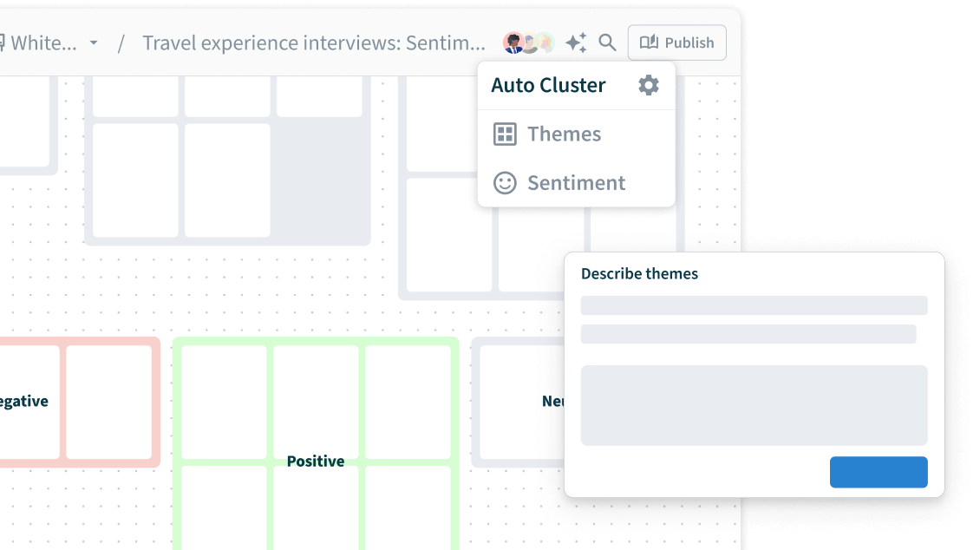Open the Travel experience interviews breadcrumb title
The width and height of the screenshot is (980, 550).
314,43
